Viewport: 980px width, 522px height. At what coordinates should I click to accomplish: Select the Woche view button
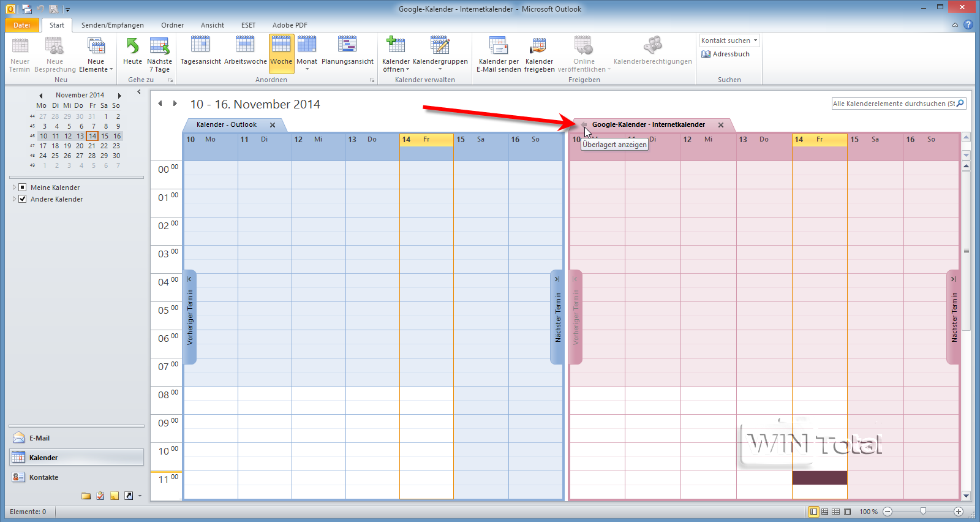click(281, 53)
